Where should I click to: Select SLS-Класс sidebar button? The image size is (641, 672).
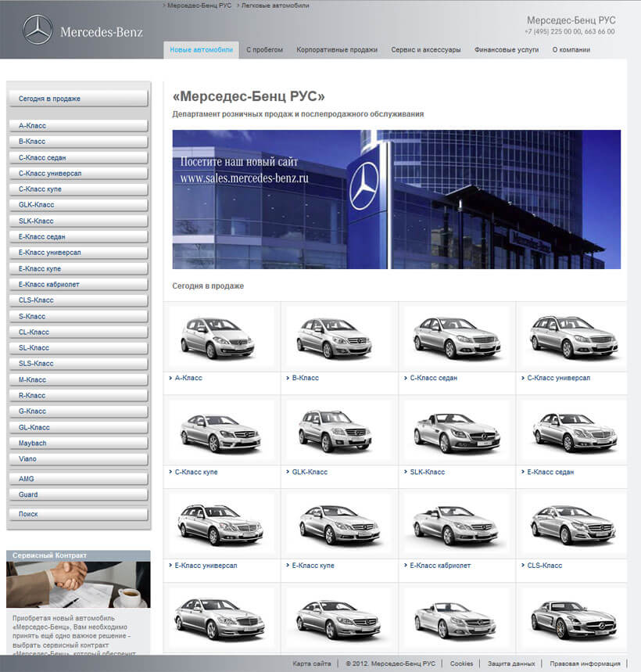tap(78, 364)
